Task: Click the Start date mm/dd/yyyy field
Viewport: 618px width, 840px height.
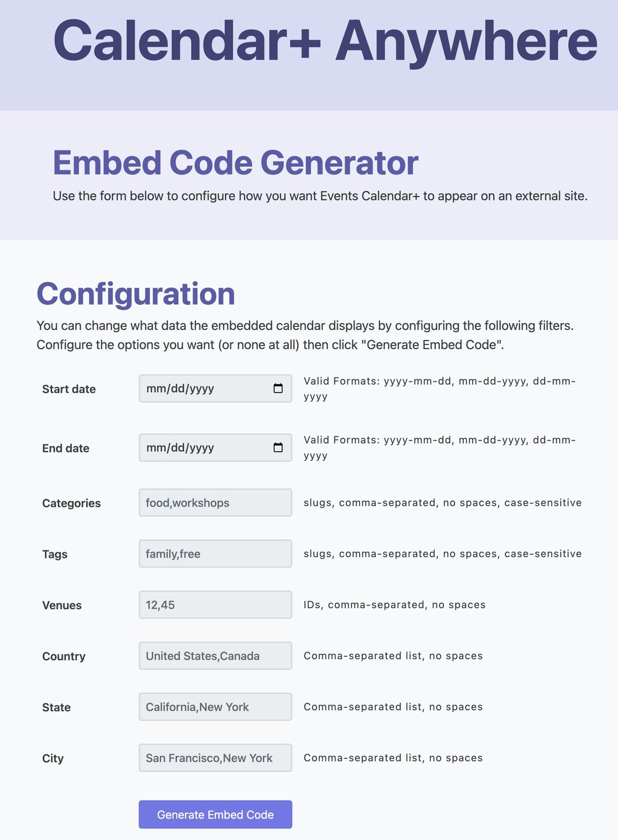Action: point(215,388)
